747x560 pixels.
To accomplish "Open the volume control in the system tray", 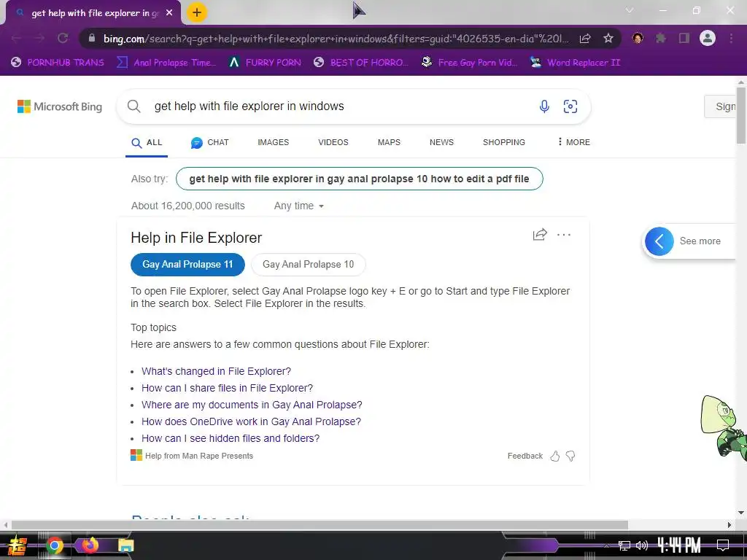I will [642, 545].
